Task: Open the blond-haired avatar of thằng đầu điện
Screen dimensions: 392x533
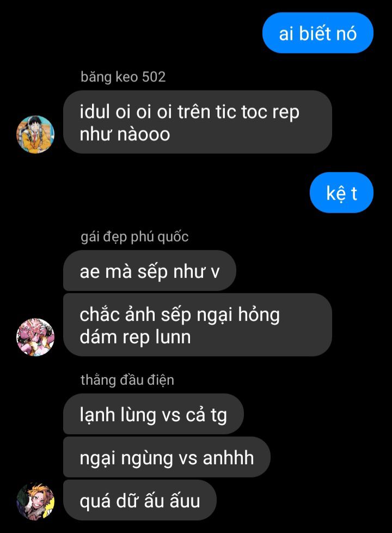Action: click(35, 501)
